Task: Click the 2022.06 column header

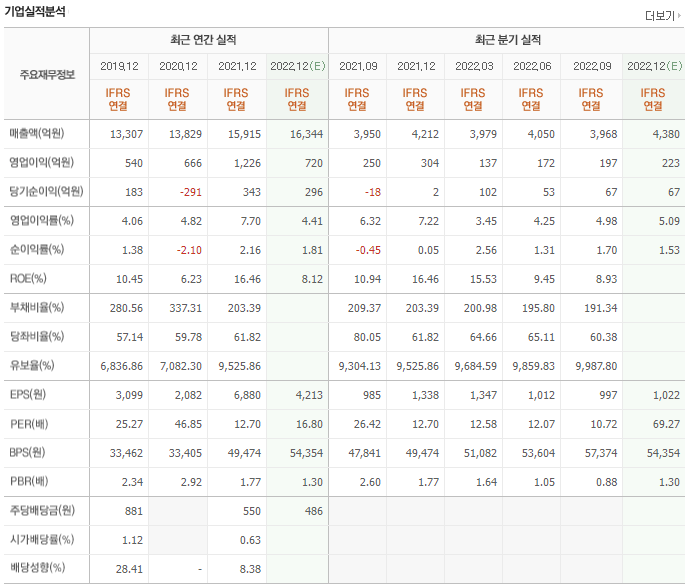Action: (532, 67)
